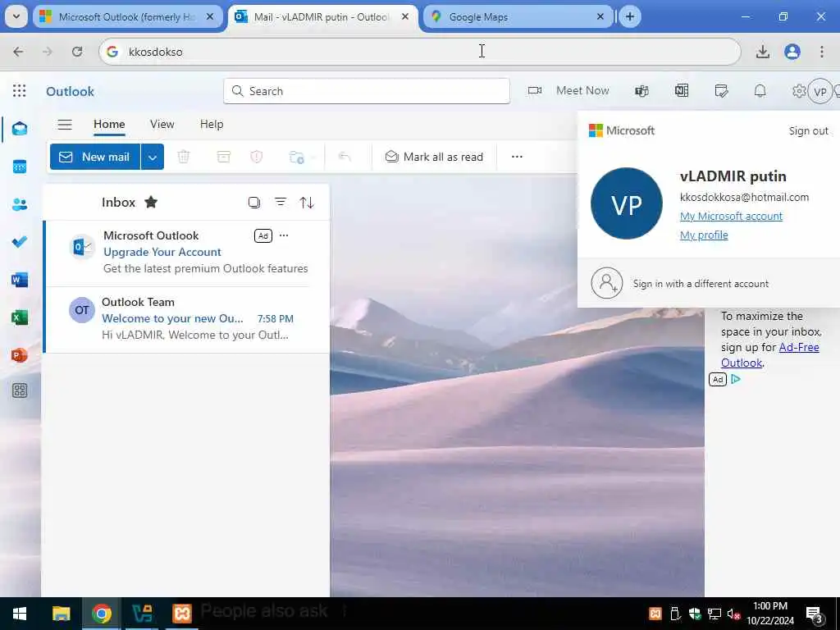Open Calendar from the left sidebar
Screen dimensions: 840x630
point(20,167)
